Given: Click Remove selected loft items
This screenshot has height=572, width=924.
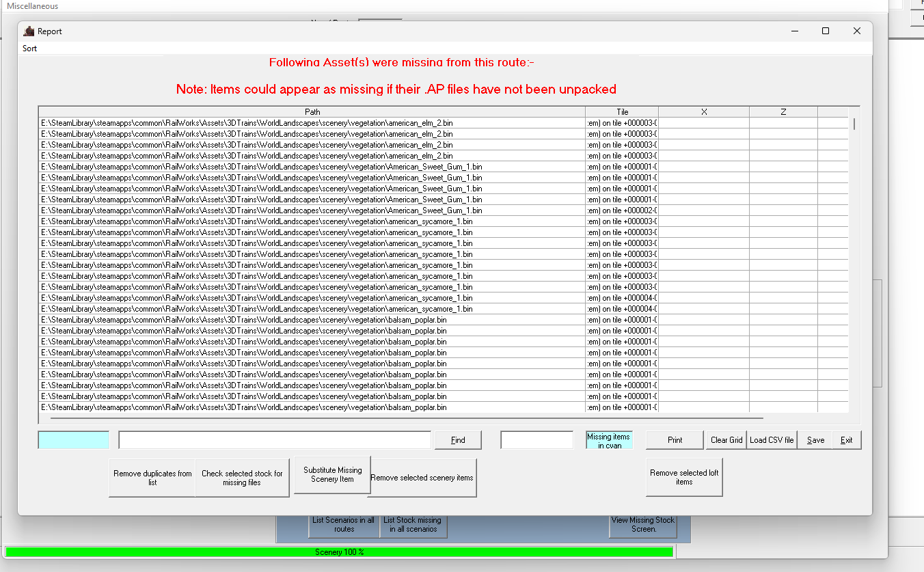Looking at the screenshot, I should pos(683,477).
